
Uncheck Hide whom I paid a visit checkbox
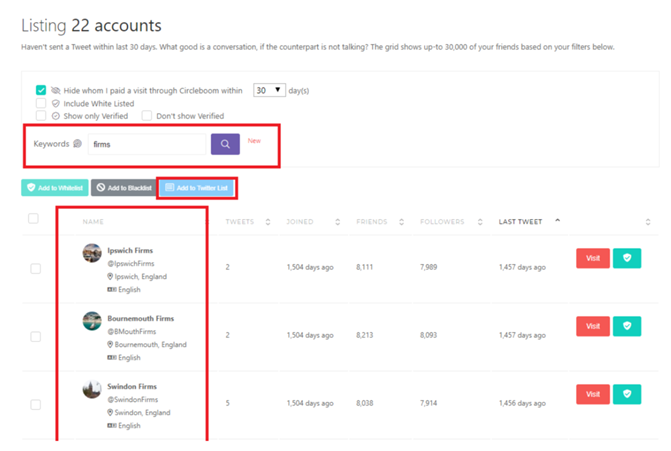tap(41, 90)
